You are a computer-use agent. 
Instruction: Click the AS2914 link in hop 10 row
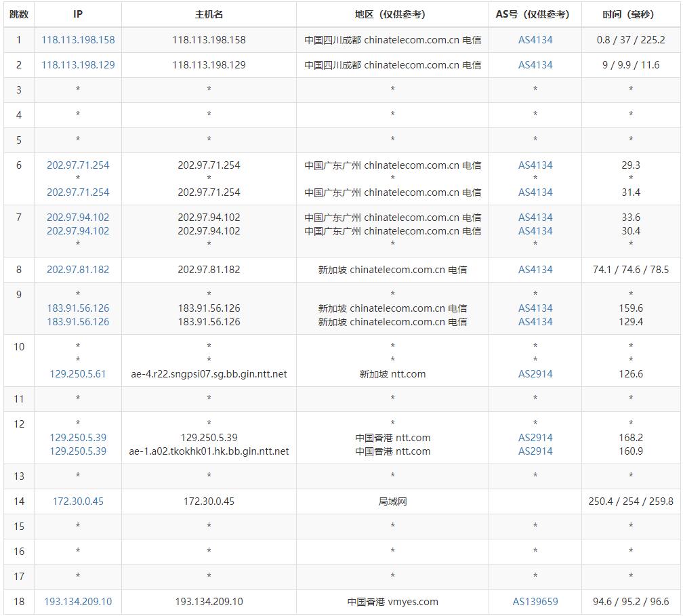535,374
